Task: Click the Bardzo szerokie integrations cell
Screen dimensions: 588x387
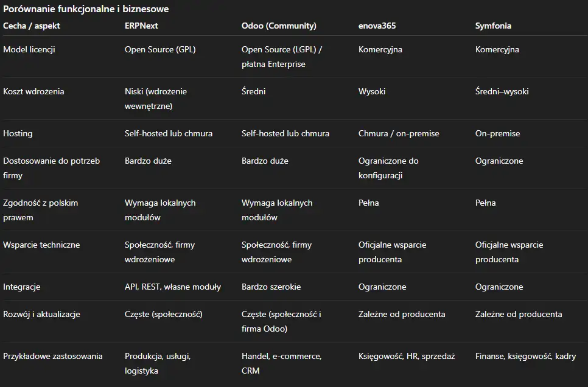Action: (x=271, y=287)
